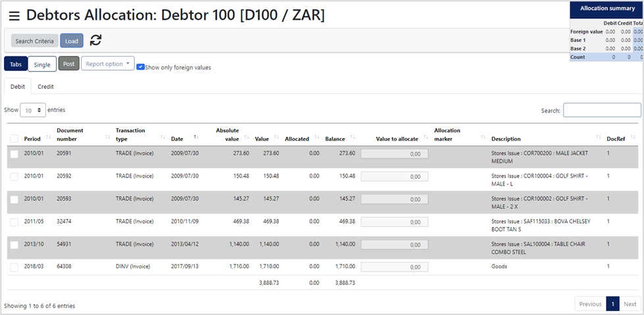Edit value to allocate for document 64308
The width and height of the screenshot is (644, 315).
click(395, 267)
